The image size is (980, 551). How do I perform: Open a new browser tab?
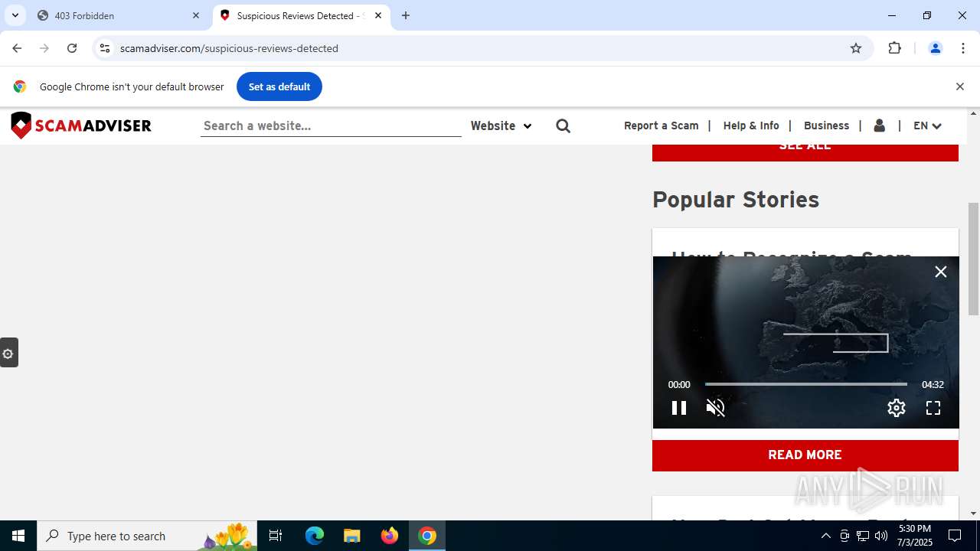pos(406,15)
